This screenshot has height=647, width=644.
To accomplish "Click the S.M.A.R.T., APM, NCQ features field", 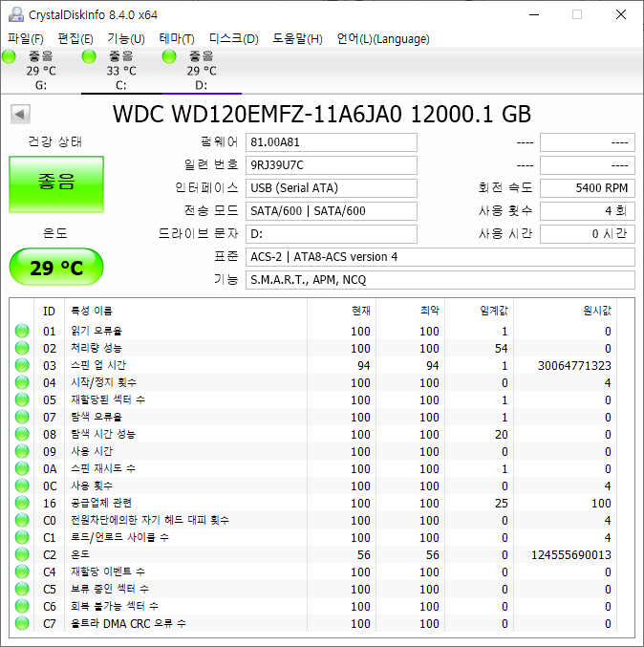I will (x=440, y=280).
